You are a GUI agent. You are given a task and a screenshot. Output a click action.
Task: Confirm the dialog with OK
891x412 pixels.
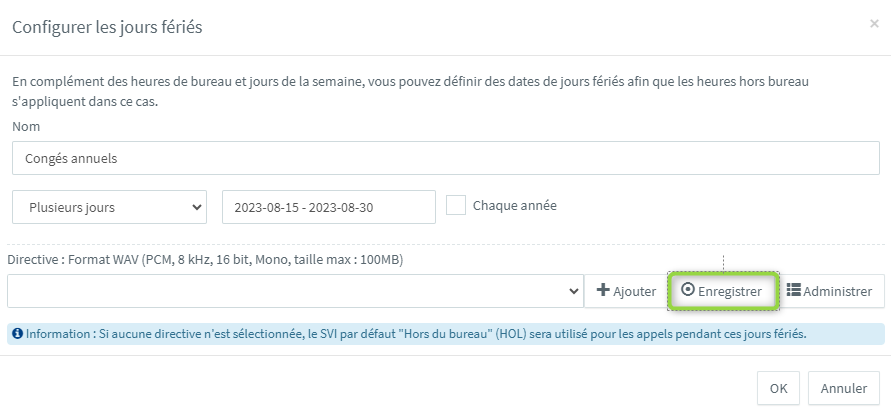tap(777, 388)
